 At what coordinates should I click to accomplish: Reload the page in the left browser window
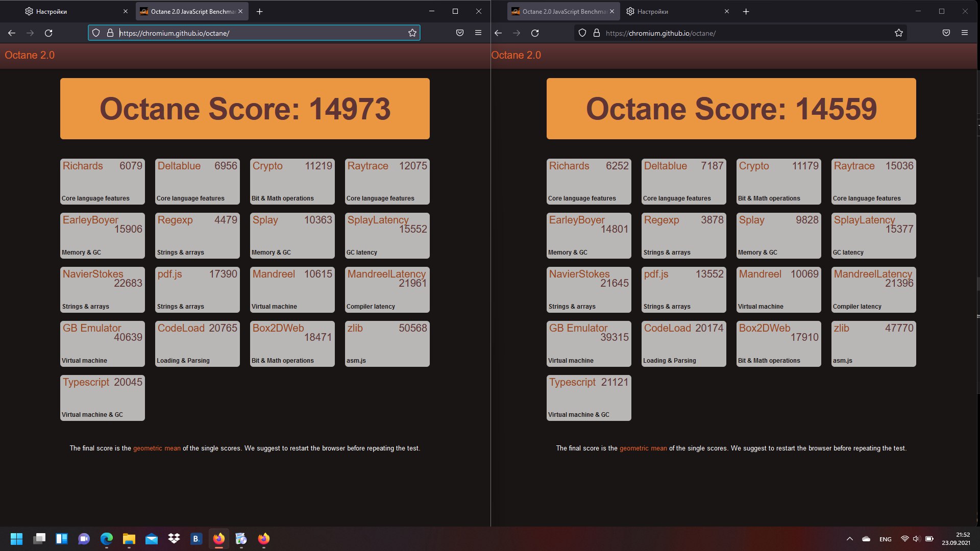[48, 33]
